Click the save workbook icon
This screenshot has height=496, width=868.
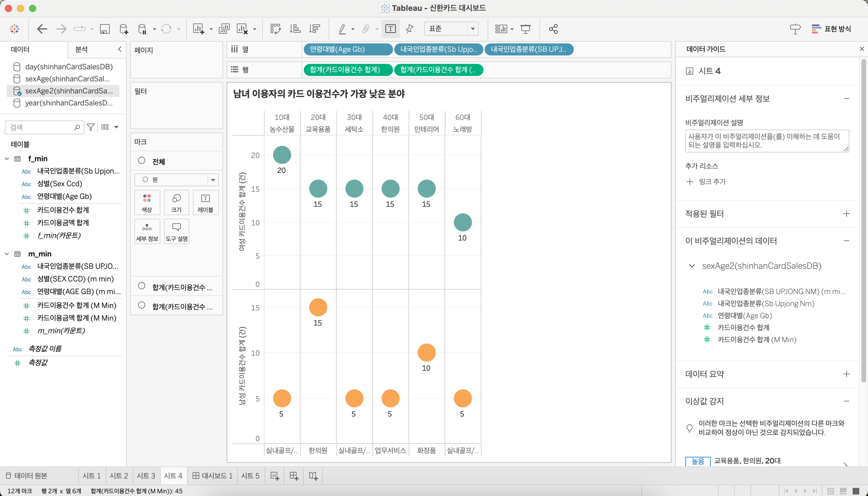pos(105,29)
